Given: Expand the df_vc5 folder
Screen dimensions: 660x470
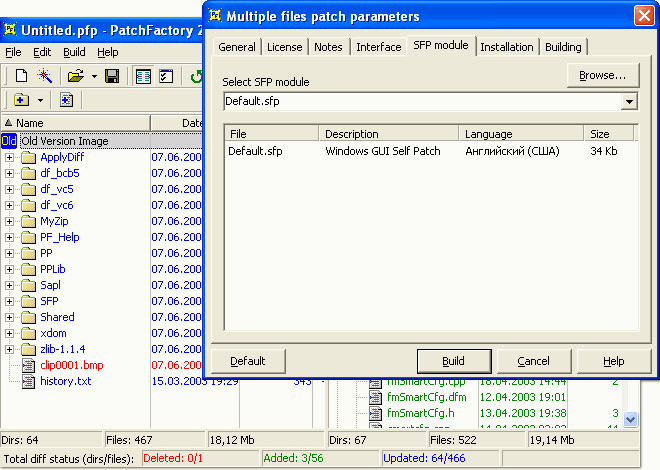Looking at the screenshot, I should pyautogui.click(x=10, y=189).
